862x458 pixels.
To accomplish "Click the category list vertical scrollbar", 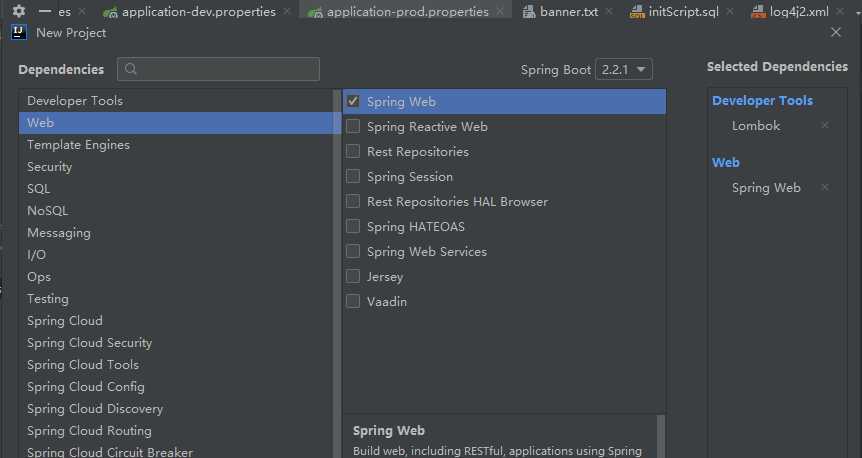I will [337, 273].
